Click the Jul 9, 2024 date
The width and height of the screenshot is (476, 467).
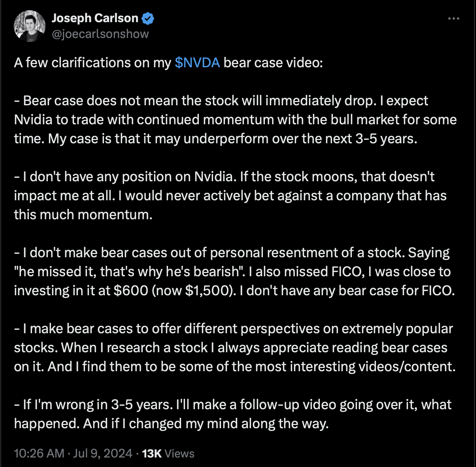[x=102, y=453]
